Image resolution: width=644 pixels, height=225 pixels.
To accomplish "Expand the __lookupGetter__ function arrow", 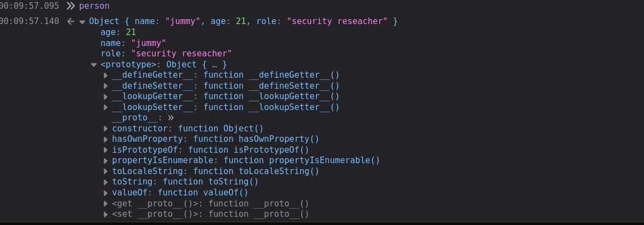I will [105, 97].
